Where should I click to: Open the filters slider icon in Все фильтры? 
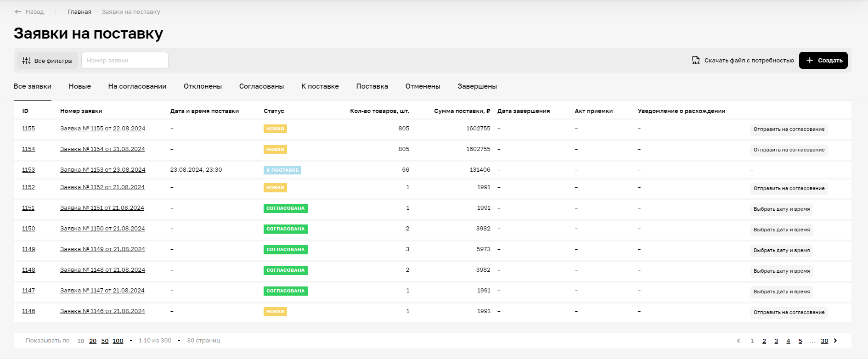point(26,61)
